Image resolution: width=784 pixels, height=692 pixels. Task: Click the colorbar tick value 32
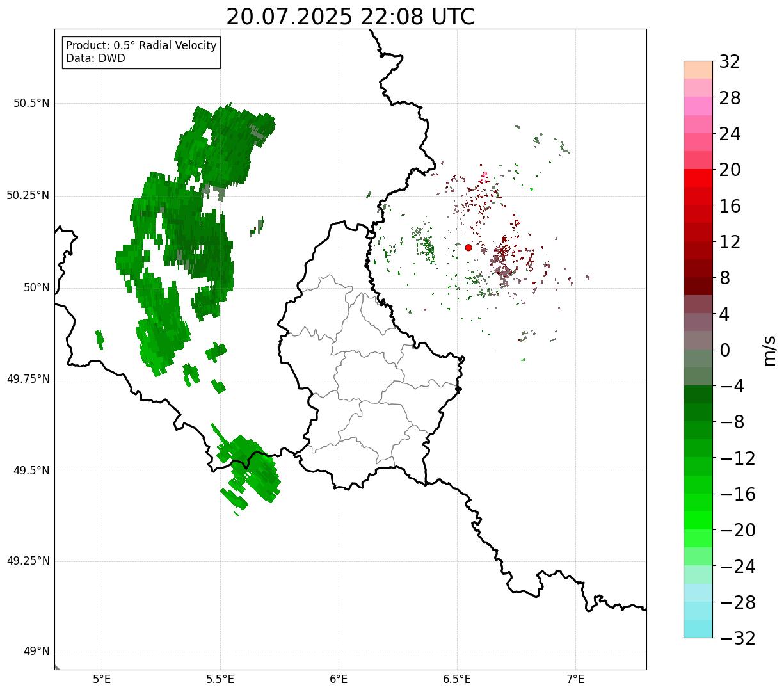pos(730,62)
